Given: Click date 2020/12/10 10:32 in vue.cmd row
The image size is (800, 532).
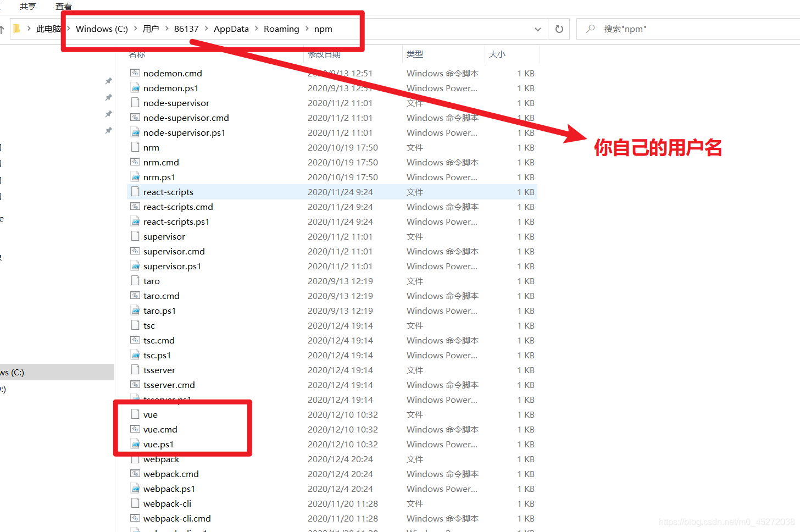Looking at the screenshot, I should point(343,429).
